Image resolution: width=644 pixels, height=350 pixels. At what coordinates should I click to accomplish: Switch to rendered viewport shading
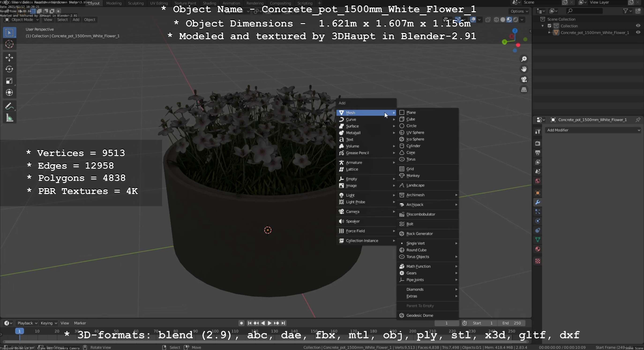coord(516,19)
